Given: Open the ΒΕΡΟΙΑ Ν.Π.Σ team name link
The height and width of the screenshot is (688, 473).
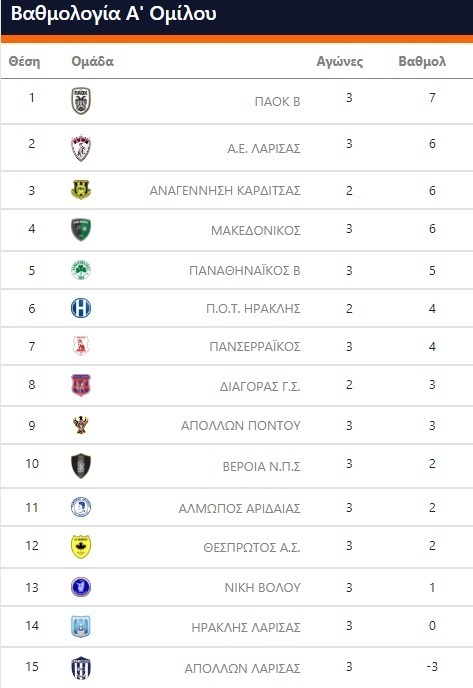Looking at the screenshot, I should pos(262,466).
